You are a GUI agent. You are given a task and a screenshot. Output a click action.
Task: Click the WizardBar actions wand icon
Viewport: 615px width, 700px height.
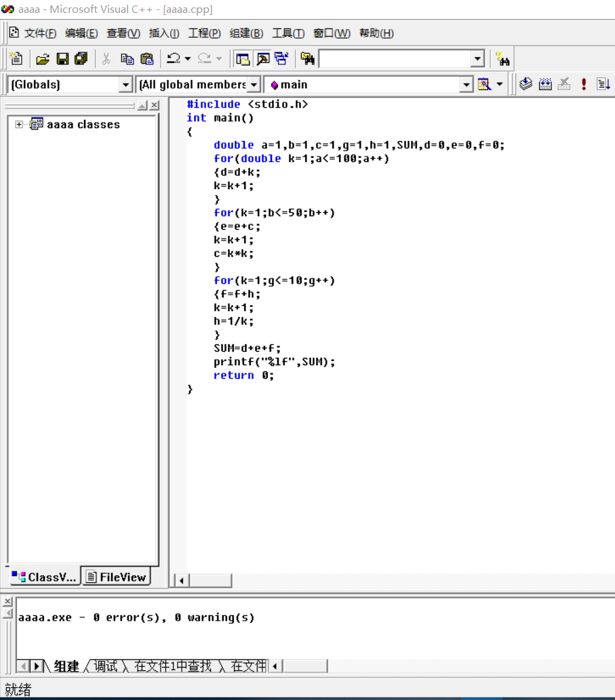pyautogui.click(x=485, y=85)
